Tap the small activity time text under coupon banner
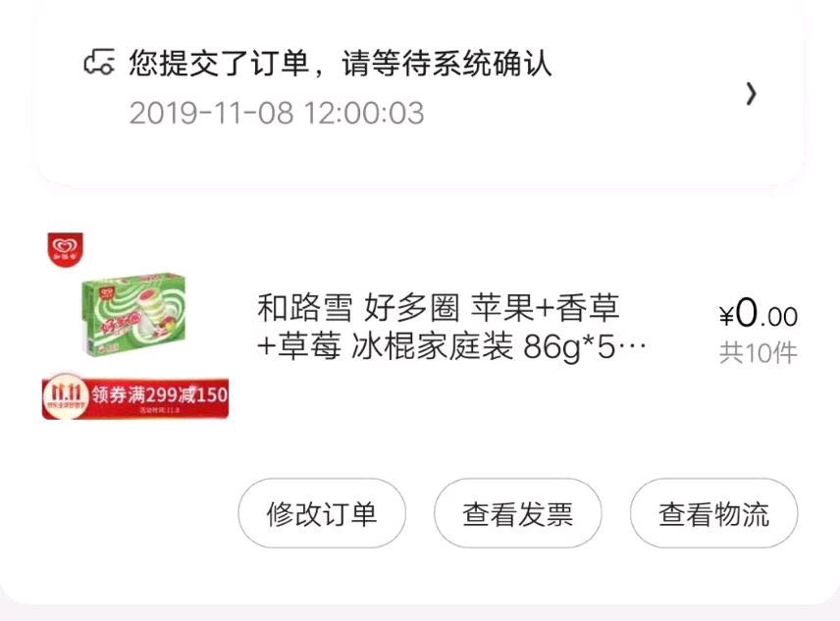Viewport: 840px width, 621px height. click(159, 411)
